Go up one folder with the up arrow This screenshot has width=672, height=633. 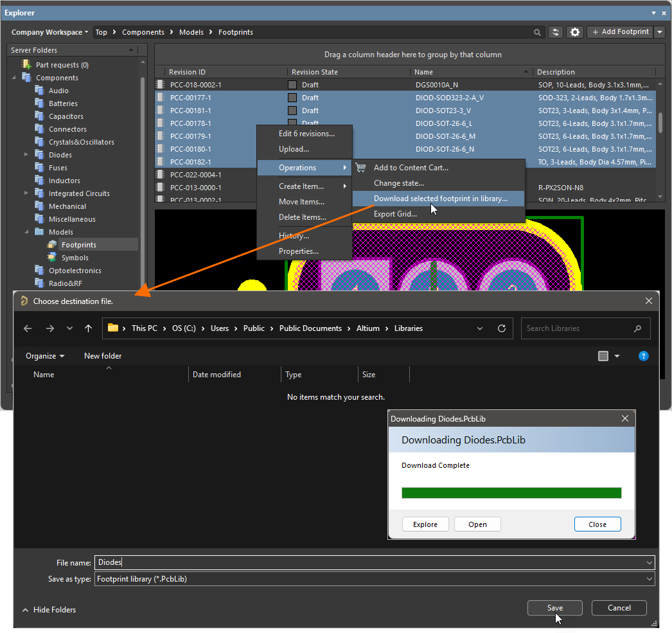tap(88, 328)
